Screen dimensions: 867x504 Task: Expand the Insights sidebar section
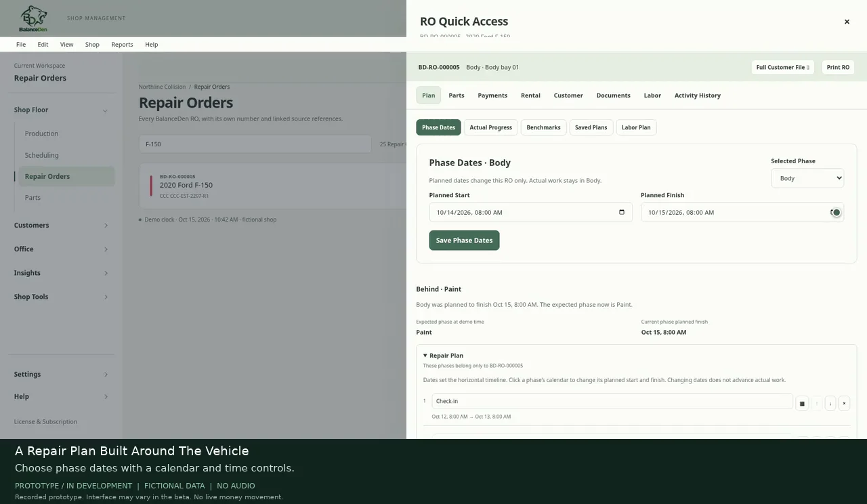point(106,273)
